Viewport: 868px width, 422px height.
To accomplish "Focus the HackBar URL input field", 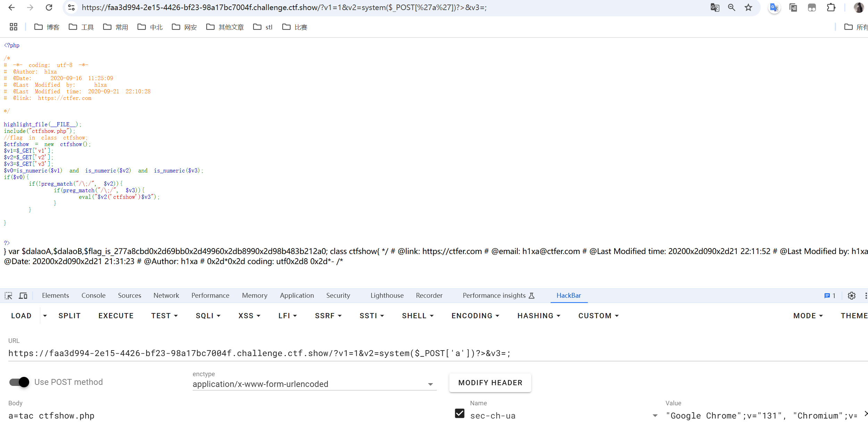I will click(x=438, y=353).
